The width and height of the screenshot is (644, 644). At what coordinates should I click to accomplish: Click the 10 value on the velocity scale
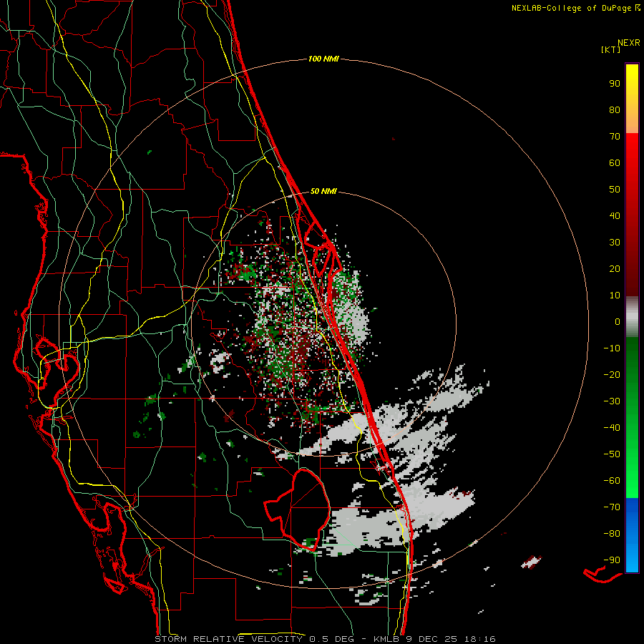(615, 296)
